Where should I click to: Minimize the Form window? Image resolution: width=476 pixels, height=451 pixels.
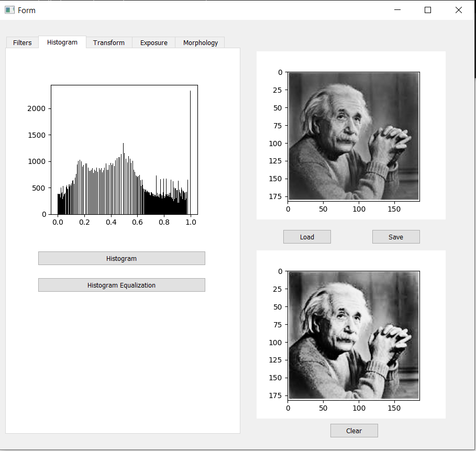pos(397,10)
